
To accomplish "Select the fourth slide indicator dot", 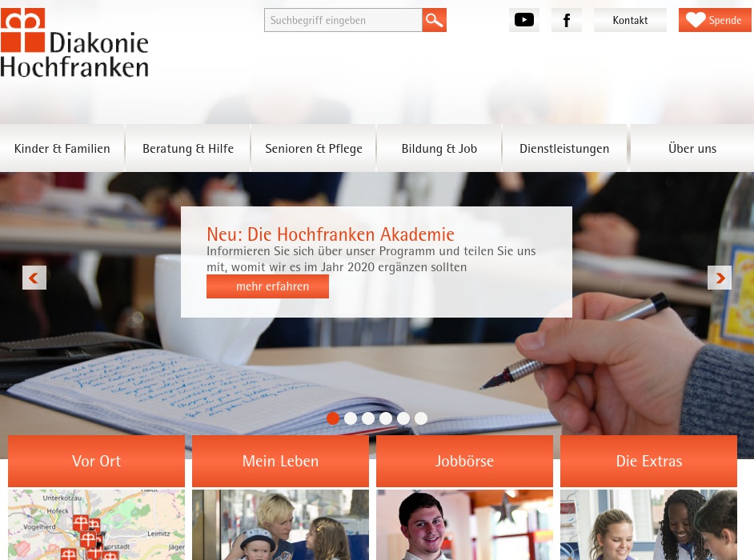I will (x=386, y=418).
